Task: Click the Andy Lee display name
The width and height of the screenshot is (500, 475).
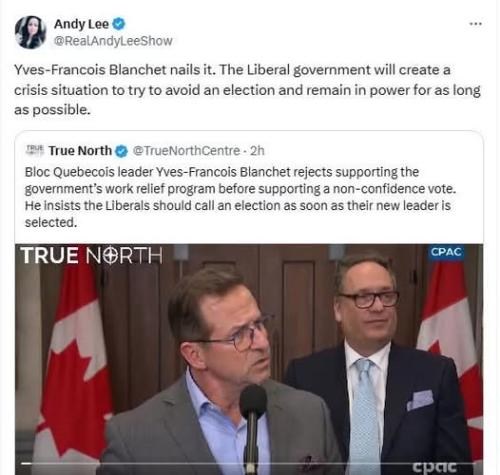Action: (x=81, y=24)
